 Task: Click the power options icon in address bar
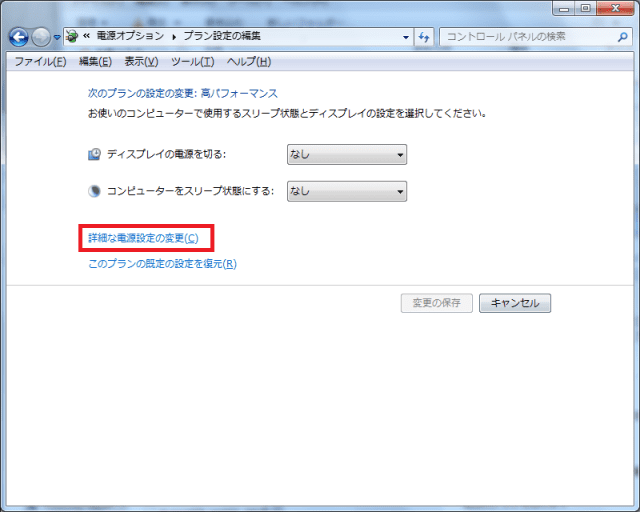(x=72, y=36)
